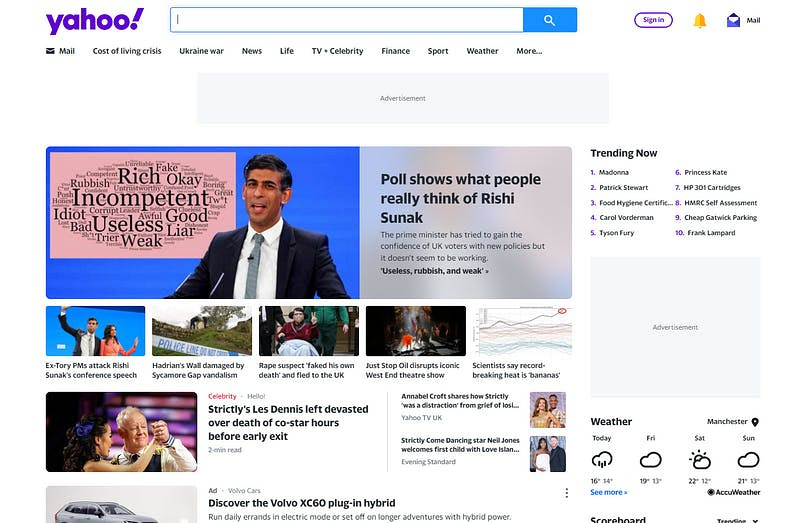This screenshot has width=800, height=523.
Task: Open trending topic Tyson Fury
Action: (x=616, y=233)
